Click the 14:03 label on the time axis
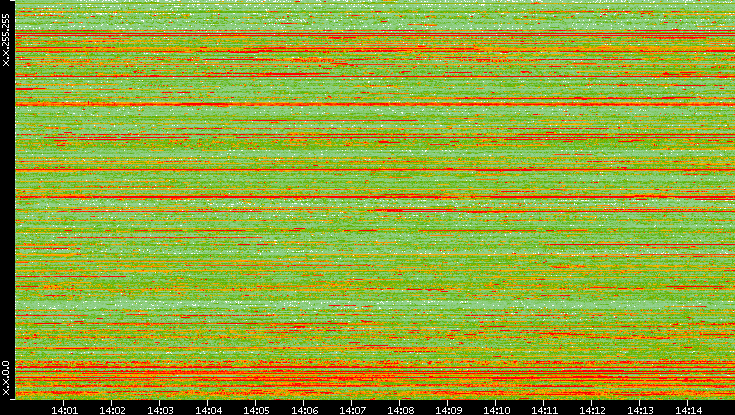Image resolution: width=735 pixels, height=415 pixels. [160, 409]
